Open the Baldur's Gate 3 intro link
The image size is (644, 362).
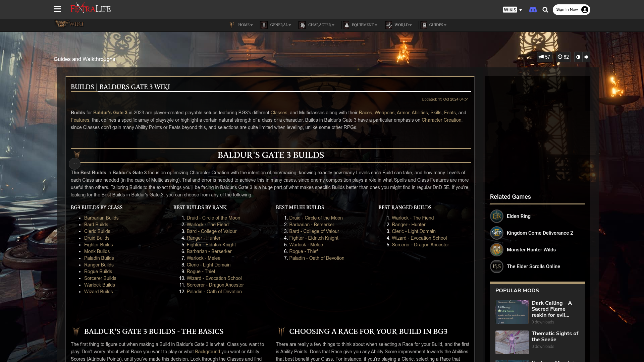110,113
